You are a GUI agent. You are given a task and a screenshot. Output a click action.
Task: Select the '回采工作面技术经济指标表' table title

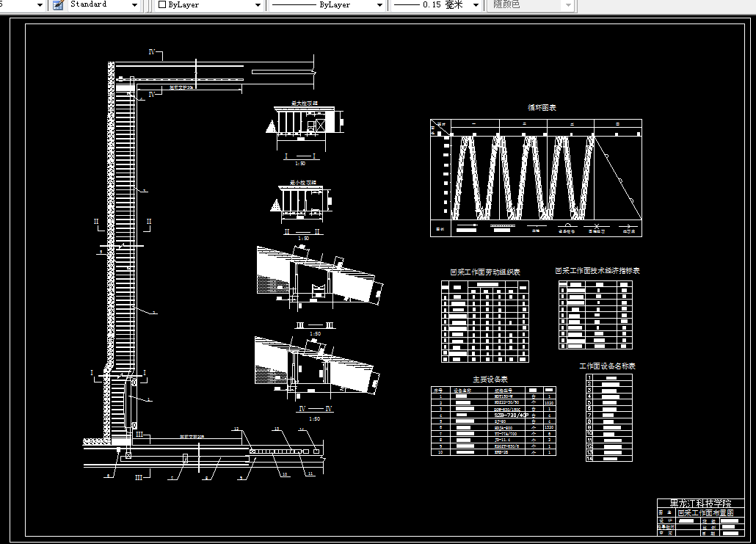(597, 271)
